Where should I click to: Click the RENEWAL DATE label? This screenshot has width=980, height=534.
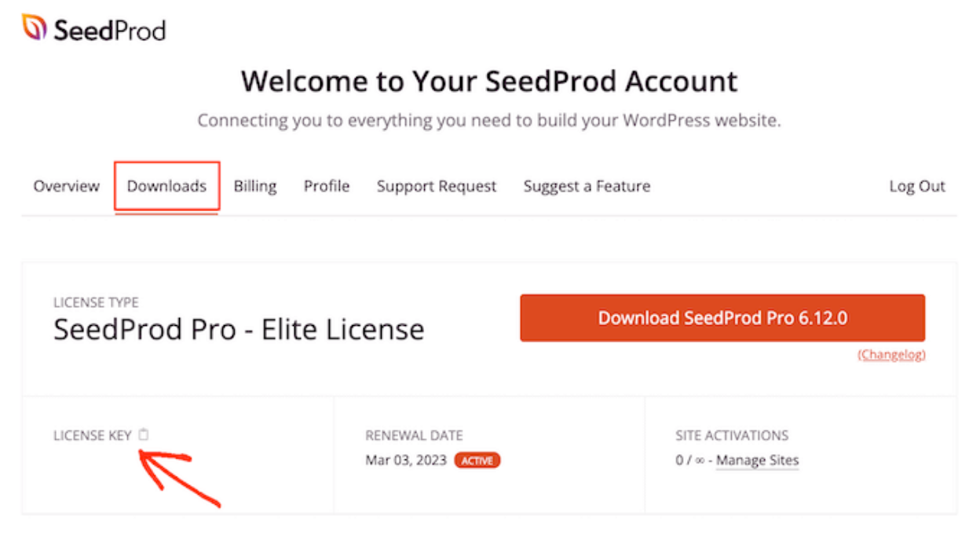coord(414,435)
